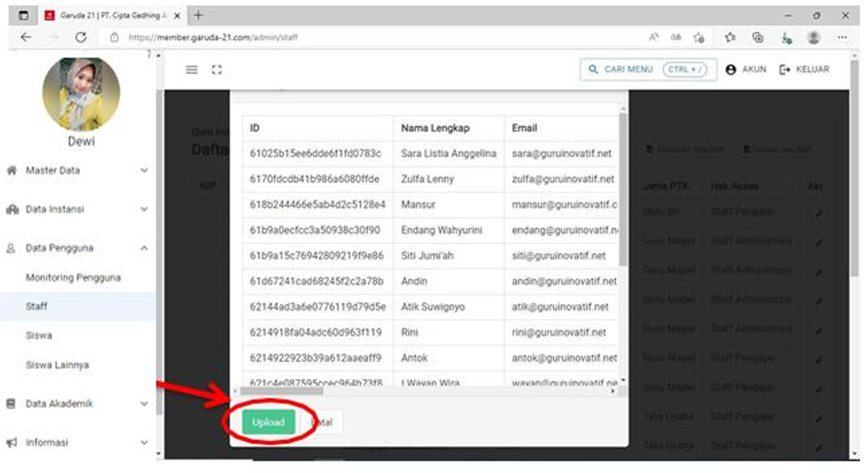868x473 pixels.
Task: Click the browser profile avatar icon
Action: [x=814, y=37]
